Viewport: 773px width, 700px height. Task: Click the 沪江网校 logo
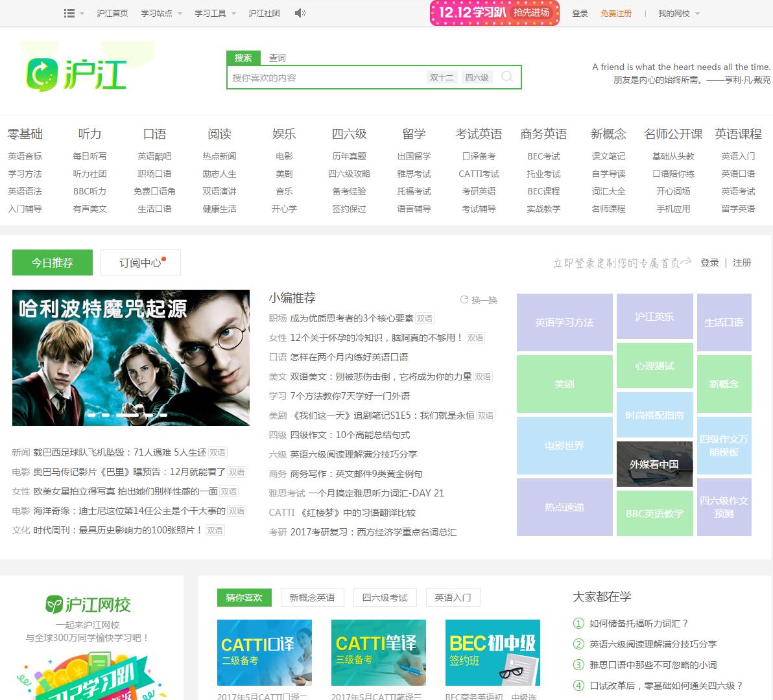[x=88, y=604]
